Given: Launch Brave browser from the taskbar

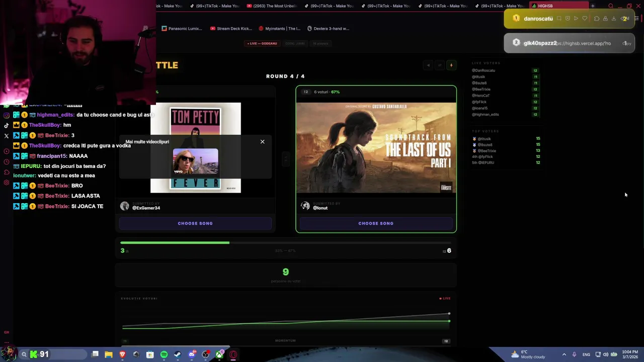Looking at the screenshot, I should tap(122, 354).
